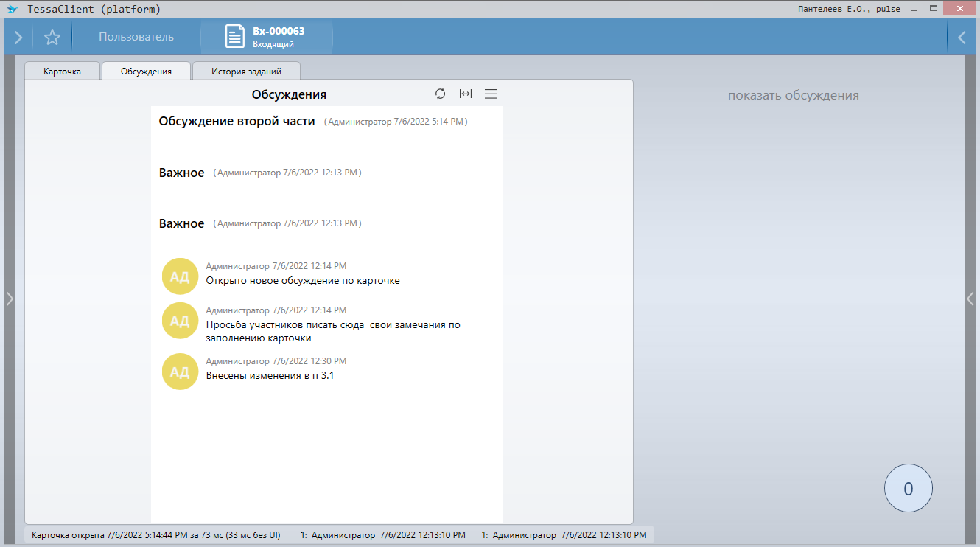Click the TessaClient bird logo icon
Image resolution: width=980 pixels, height=547 pixels.
point(12,10)
